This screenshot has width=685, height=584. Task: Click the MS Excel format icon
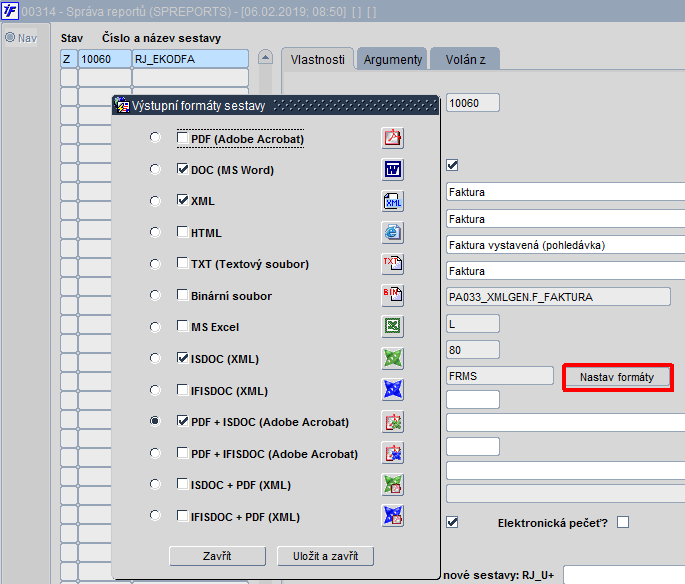click(x=392, y=327)
